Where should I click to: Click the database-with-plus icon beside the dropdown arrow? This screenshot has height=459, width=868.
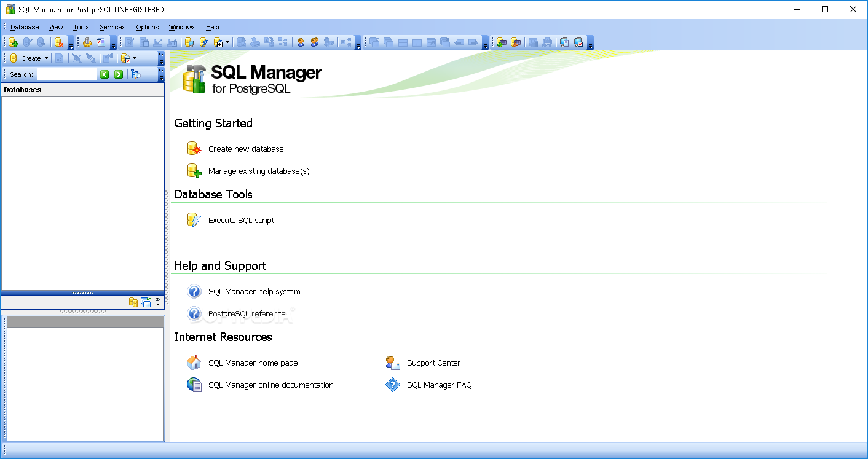[217, 42]
